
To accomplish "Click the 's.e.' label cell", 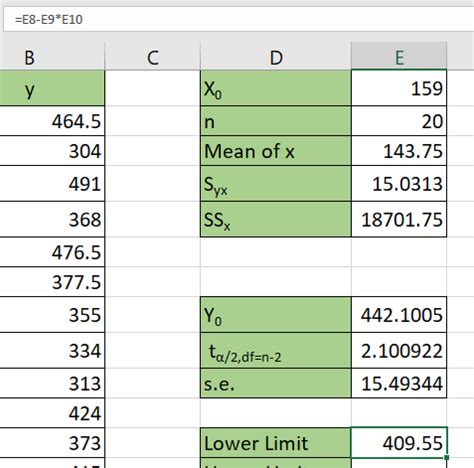I will tap(276, 383).
